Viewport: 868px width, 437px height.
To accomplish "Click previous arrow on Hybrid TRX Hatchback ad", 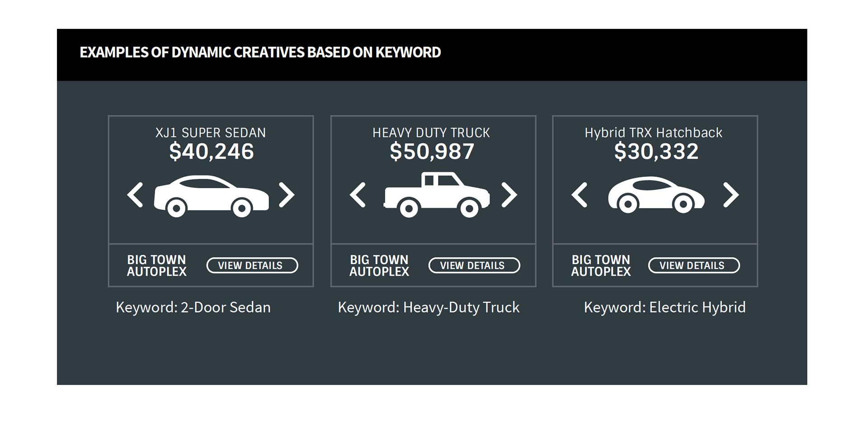I will pyautogui.click(x=580, y=195).
